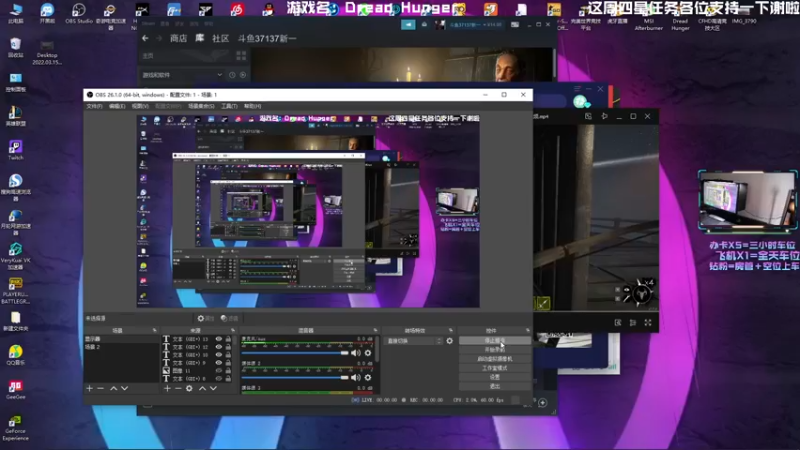
Task: Toggle lock on 文本 (GDI+) 10 source
Action: [228, 355]
